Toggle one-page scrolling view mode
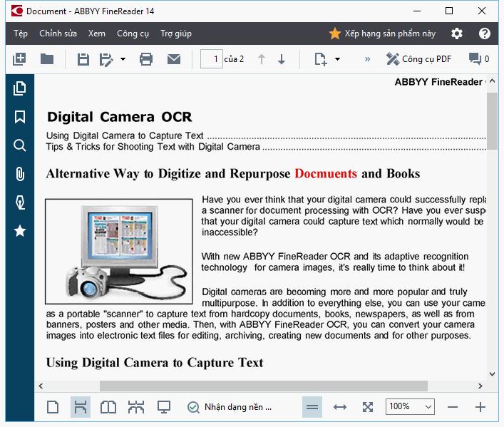The width and height of the screenshot is (504, 427). pos(81,407)
